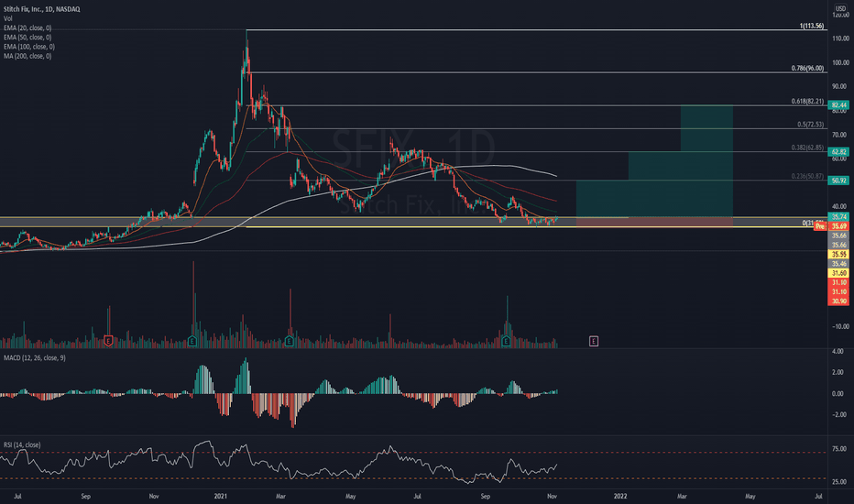The width and height of the screenshot is (854, 504).
Task: Click the 70.00 price axis label
Action: [x=840, y=135]
